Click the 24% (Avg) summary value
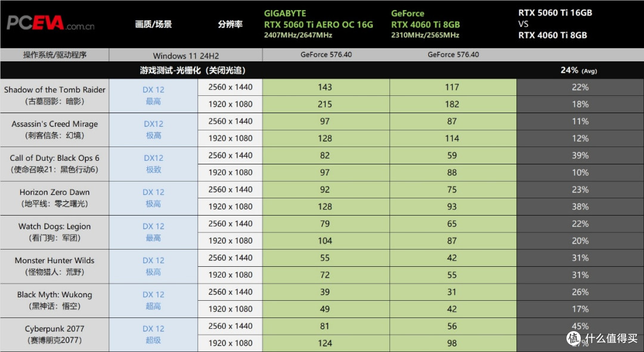This screenshot has width=644, height=352. [x=578, y=70]
